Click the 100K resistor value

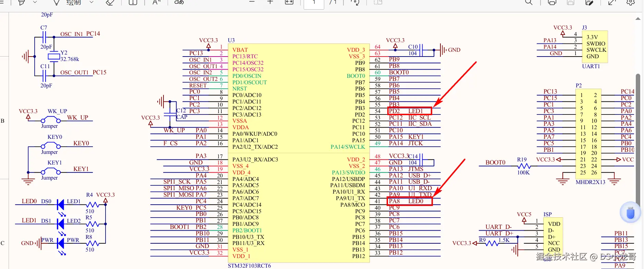pyautogui.click(x=523, y=172)
